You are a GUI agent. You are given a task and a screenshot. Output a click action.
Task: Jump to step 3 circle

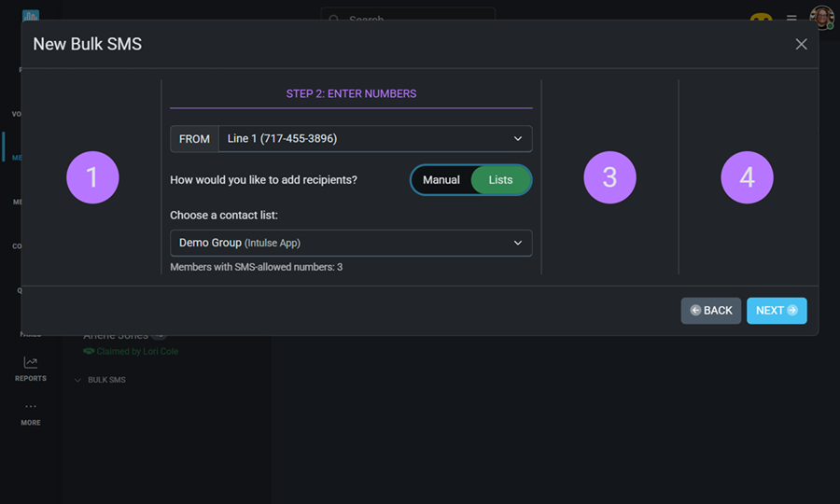point(609,177)
